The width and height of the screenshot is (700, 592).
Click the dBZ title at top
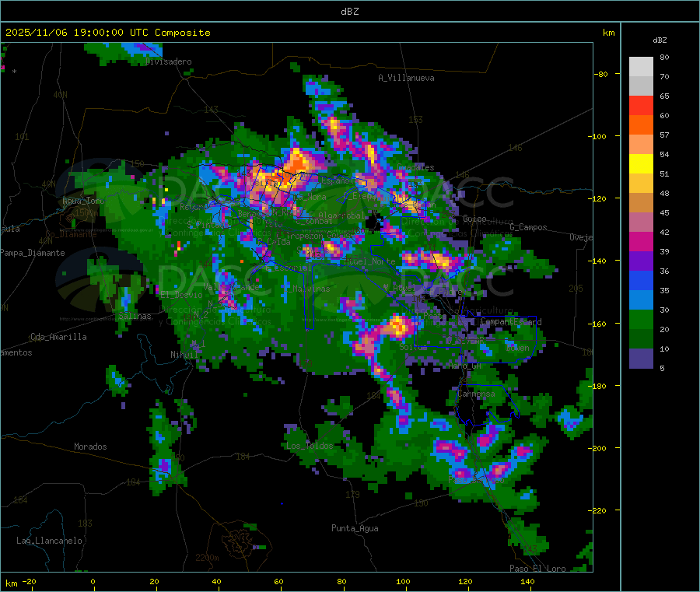(349, 12)
